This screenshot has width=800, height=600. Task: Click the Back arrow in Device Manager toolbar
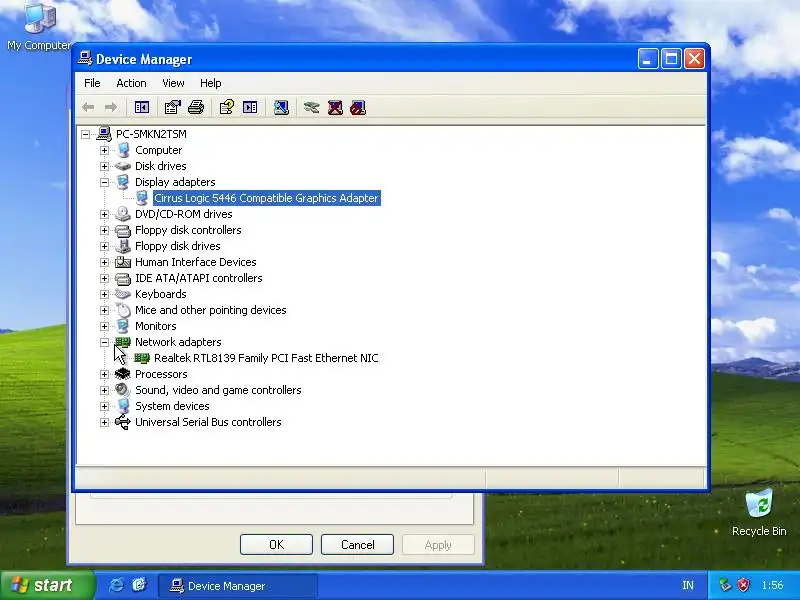(88, 107)
